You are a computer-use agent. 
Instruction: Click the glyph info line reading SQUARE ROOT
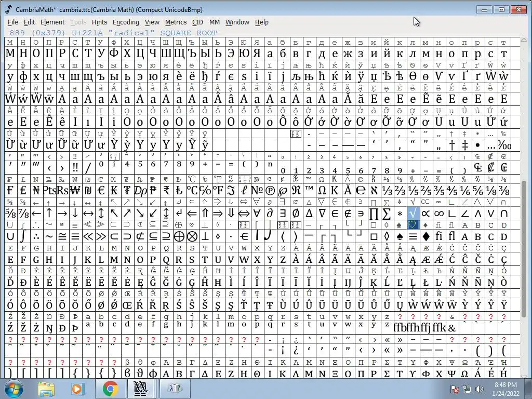113,33
